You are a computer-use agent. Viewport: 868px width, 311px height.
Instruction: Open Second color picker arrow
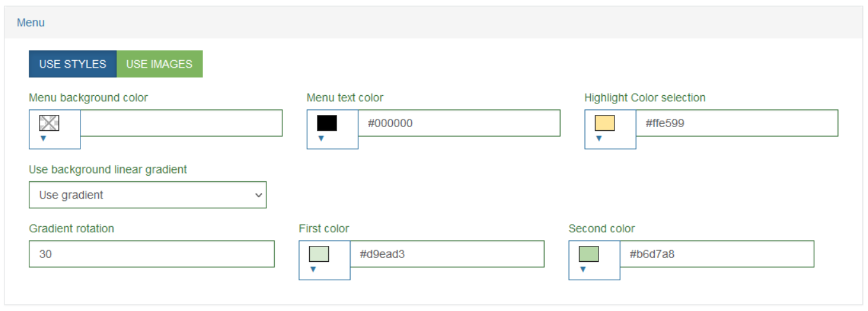click(x=583, y=269)
